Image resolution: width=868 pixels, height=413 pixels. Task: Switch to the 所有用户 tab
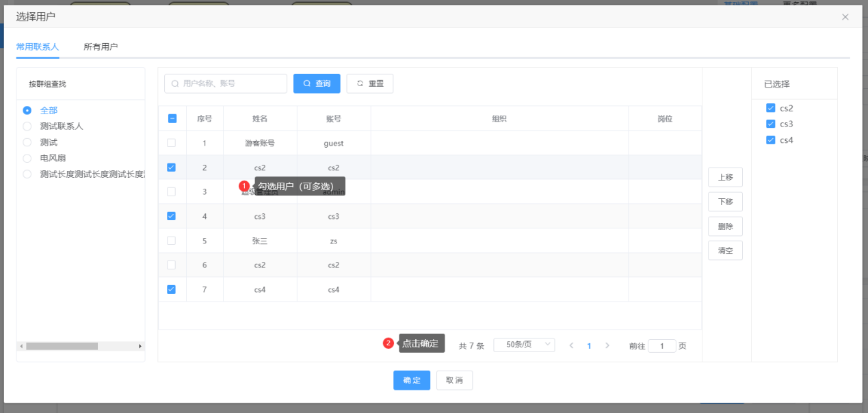coord(101,47)
